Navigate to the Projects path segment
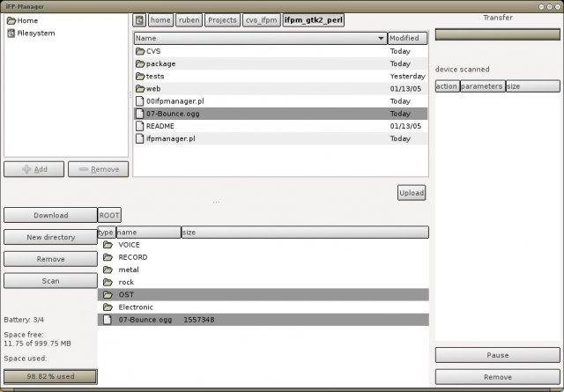 222,20
